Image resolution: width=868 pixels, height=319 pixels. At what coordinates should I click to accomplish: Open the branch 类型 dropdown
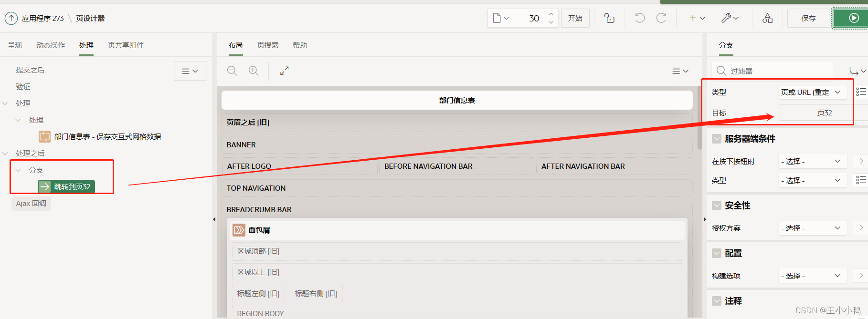coord(813,92)
